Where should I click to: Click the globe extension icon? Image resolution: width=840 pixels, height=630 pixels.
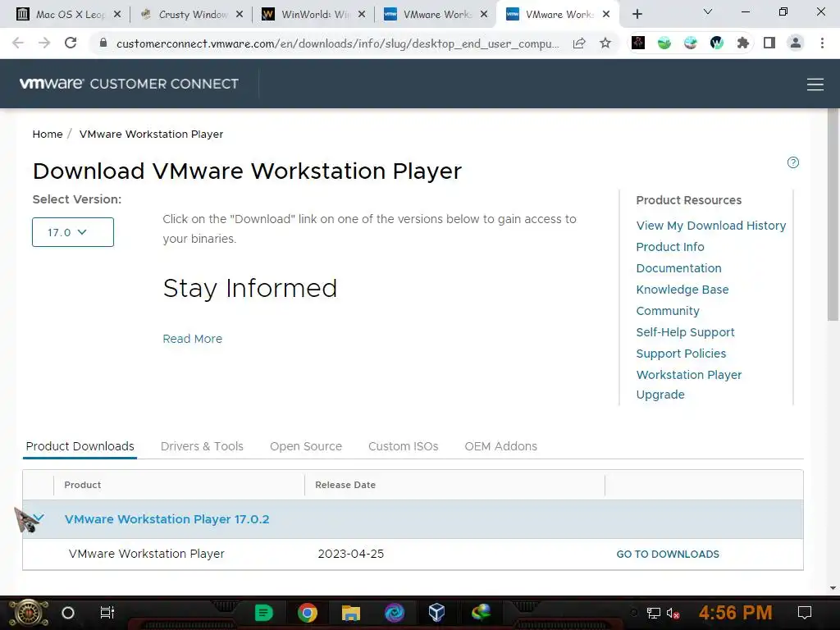pos(691,43)
